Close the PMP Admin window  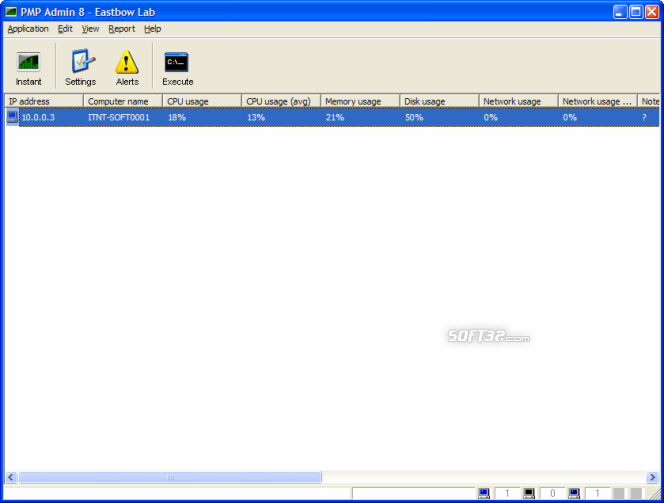pyautogui.click(x=652, y=11)
